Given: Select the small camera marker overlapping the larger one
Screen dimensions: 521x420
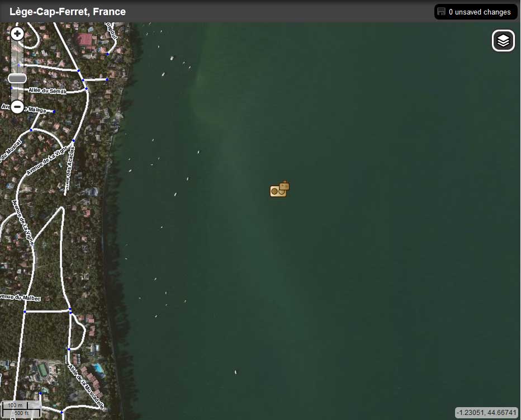Looking at the screenshot, I should click(x=285, y=186).
